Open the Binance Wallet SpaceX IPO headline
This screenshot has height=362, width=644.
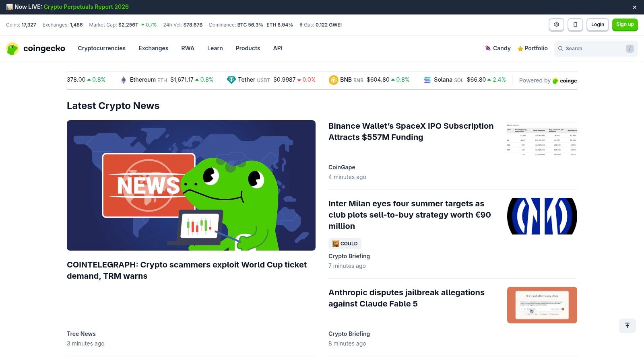(x=411, y=132)
